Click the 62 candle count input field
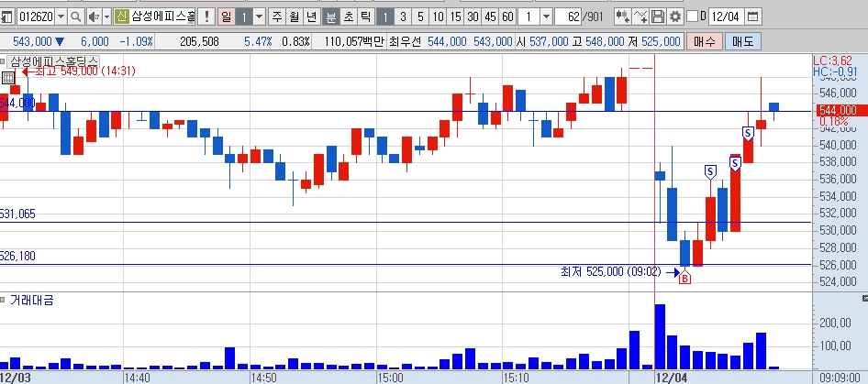This screenshot has width=868, height=384. pyautogui.click(x=569, y=16)
